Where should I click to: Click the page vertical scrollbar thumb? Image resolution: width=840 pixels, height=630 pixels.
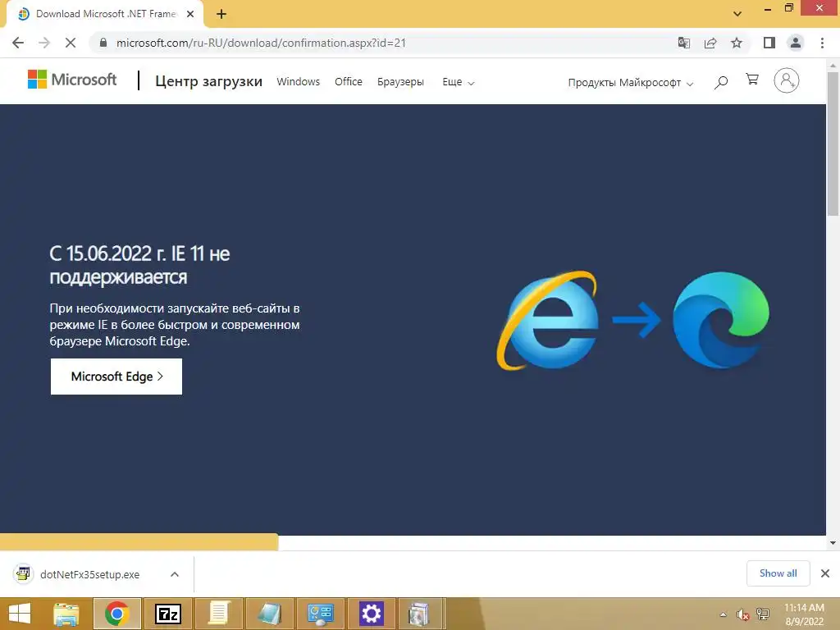point(833,144)
